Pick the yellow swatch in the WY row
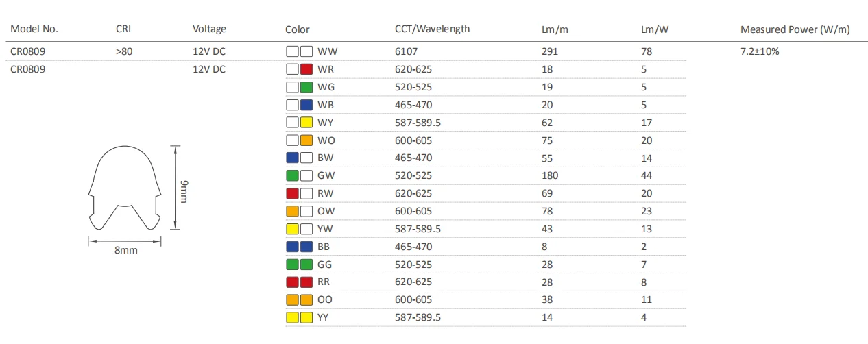 tap(306, 123)
